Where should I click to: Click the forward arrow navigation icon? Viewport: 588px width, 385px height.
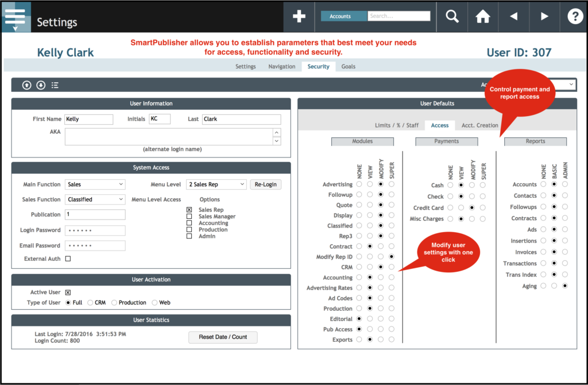pos(544,16)
